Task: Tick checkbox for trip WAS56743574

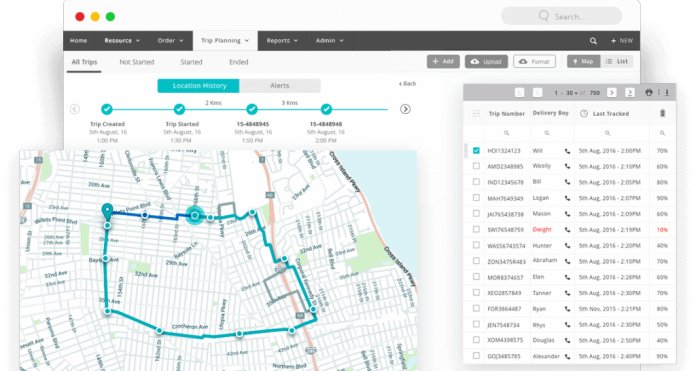Action: pyautogui.click(x=476, y=245)
